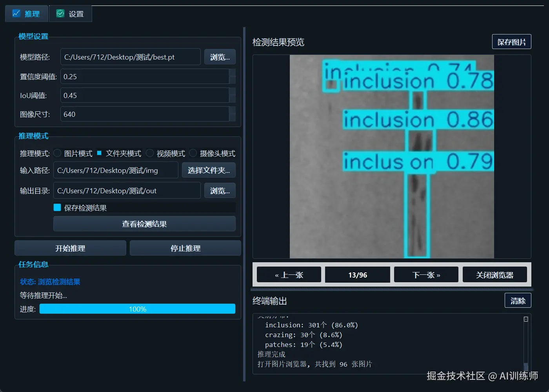Save the preview image via 保存图片
This screenshot has height=392, width=549.
click(x=511, y=42)
